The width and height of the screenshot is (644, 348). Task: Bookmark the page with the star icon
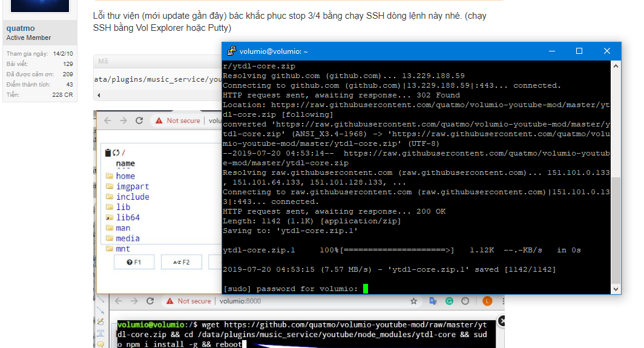pos(413,301)
